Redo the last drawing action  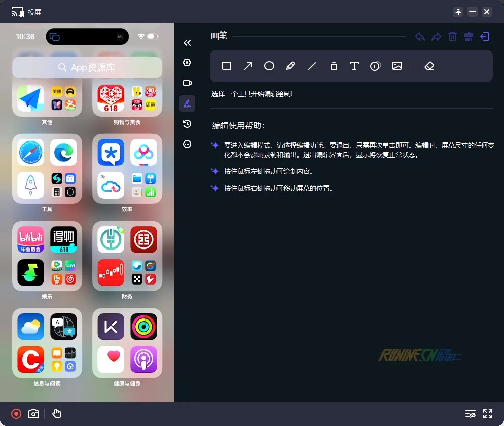coord(436,37)
